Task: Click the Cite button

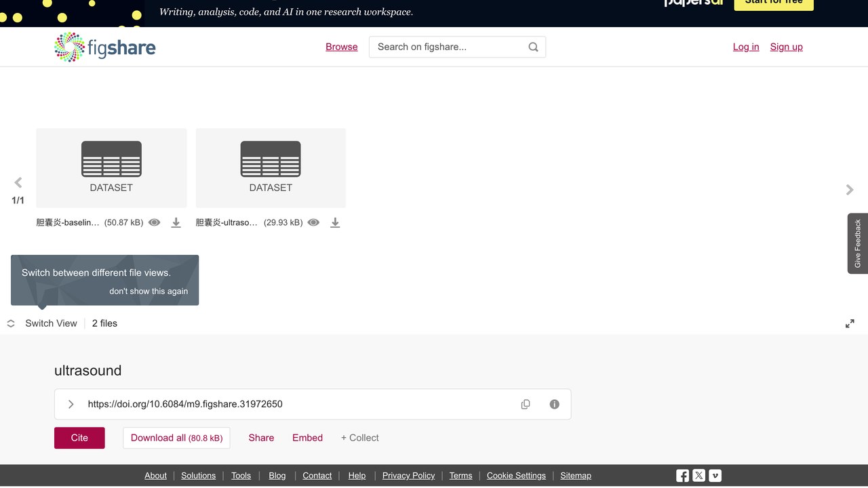Action: 79,438
